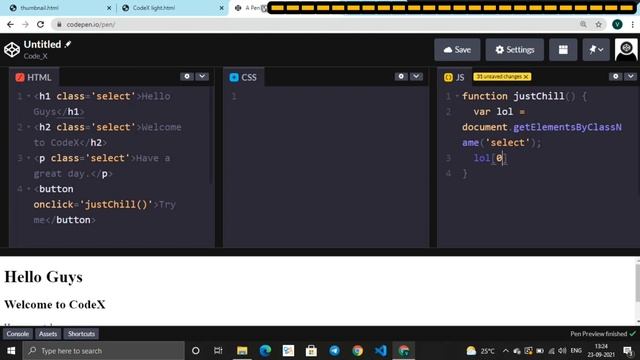Open Windows Start menu
This screenshot has height=360, width=640.
point(11,351)
